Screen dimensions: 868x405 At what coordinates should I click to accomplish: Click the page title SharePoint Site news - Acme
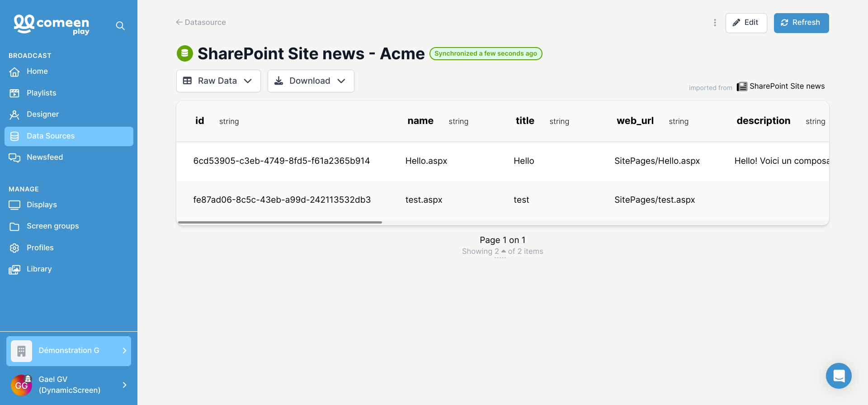pos(311,53)
